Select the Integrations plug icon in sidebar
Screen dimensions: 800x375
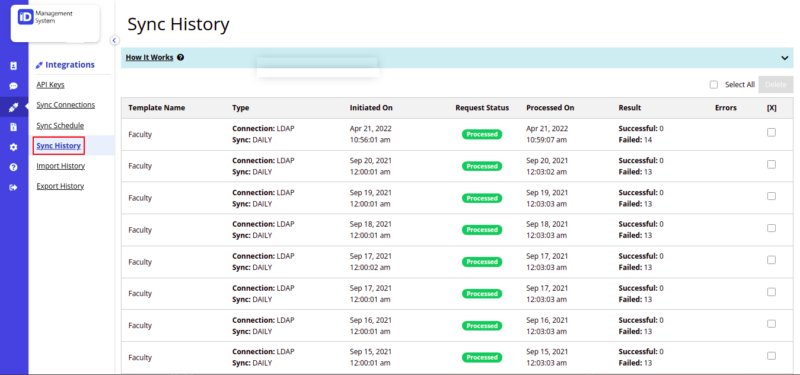click(x=14, y=107)
